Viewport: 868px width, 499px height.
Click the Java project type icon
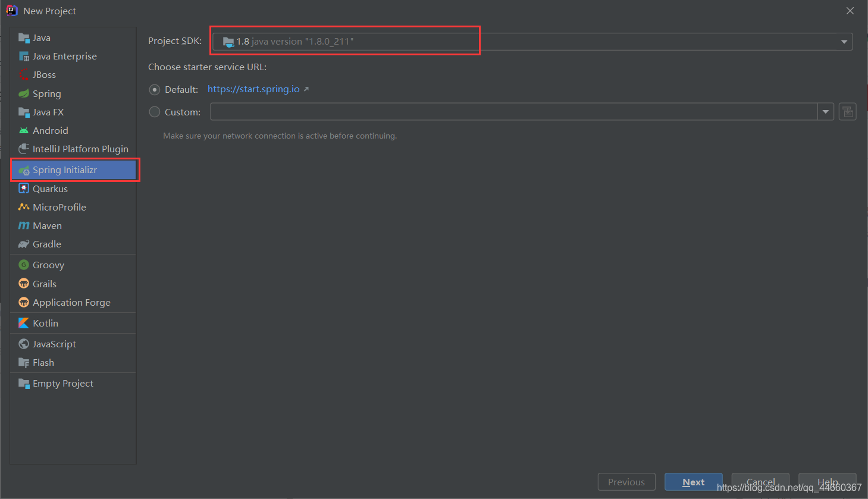coord(24,38)
